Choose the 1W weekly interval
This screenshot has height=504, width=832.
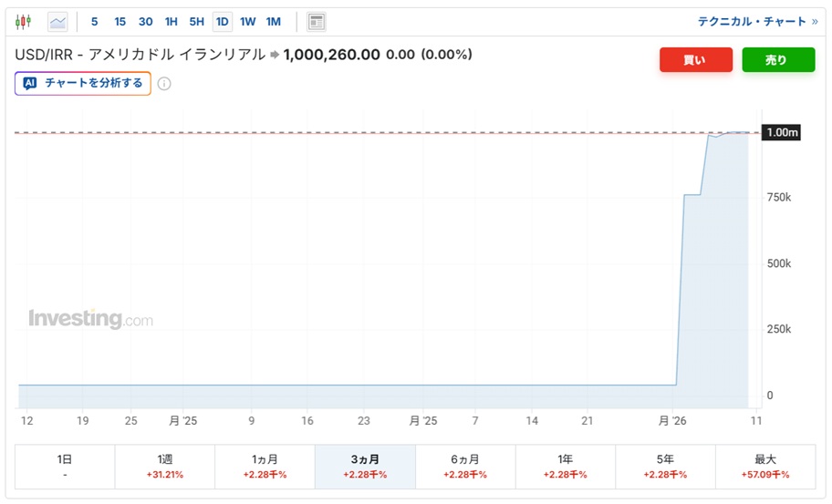247,21
